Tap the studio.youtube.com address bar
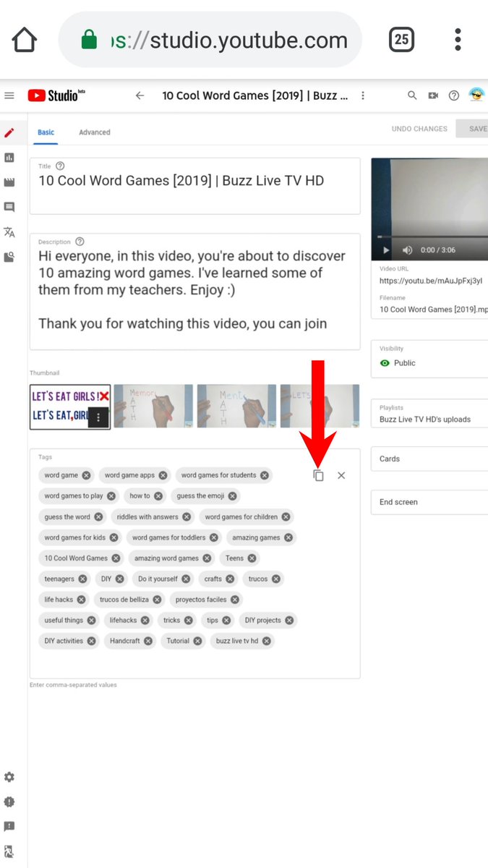This screenshot has width=488, height=868. coord(210,40)
